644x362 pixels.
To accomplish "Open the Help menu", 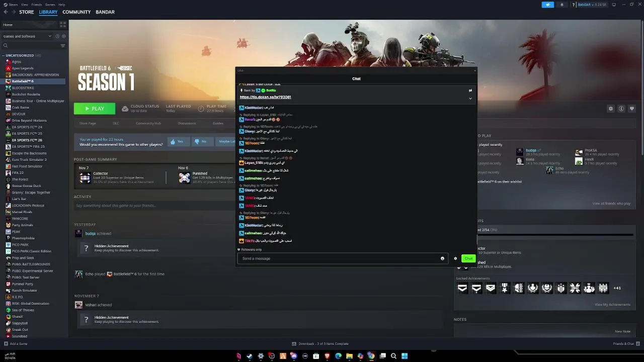I will (61, 5).
